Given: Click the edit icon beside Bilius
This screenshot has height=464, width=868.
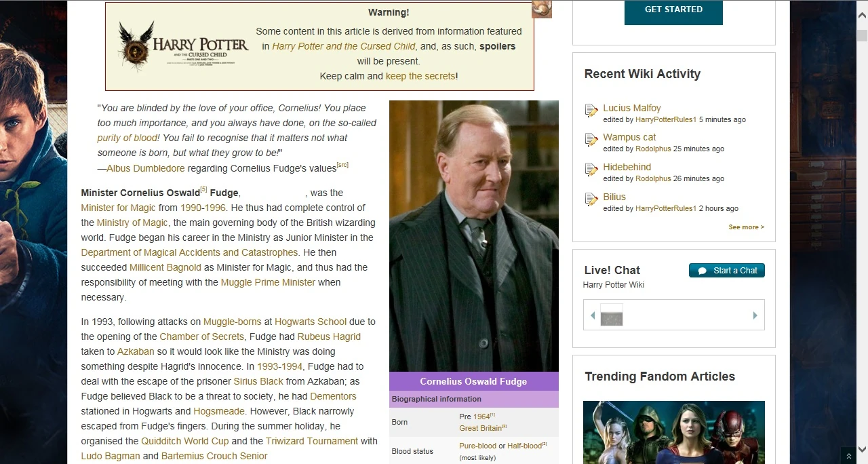Looking at the screenshot, I should click(591, 199).
